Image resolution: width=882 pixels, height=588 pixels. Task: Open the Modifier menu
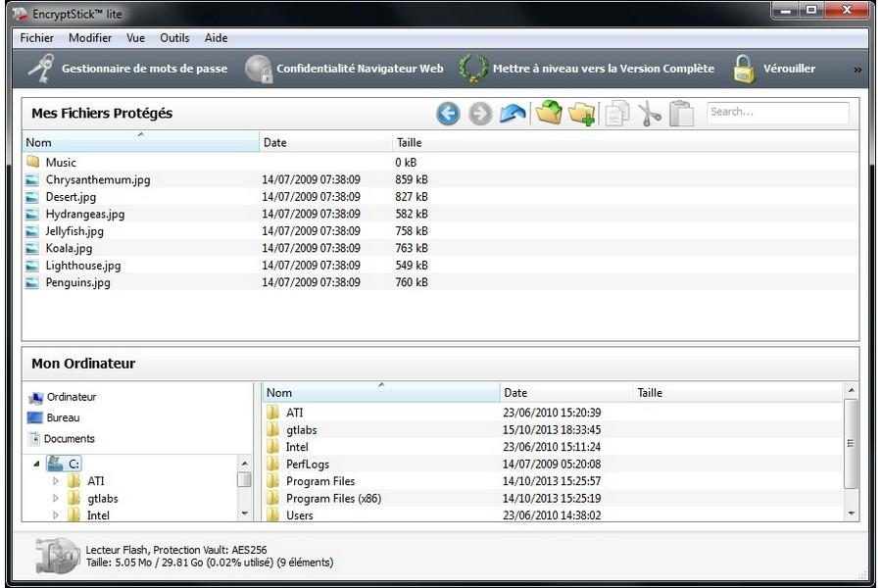tap(90, 38)
